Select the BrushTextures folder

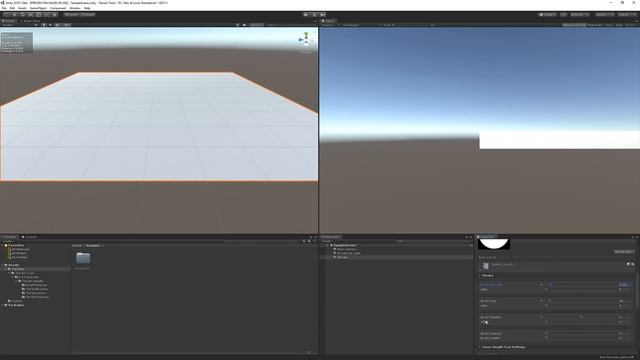point(36,285)
